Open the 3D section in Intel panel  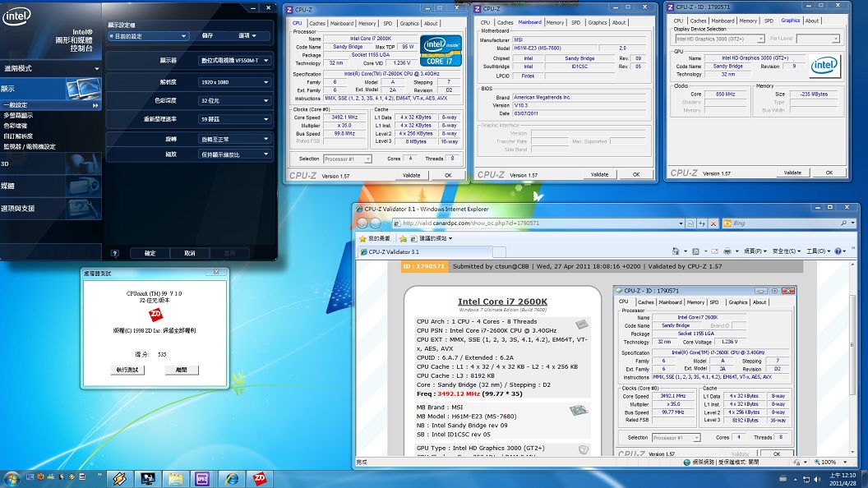(x=50, y=163)
